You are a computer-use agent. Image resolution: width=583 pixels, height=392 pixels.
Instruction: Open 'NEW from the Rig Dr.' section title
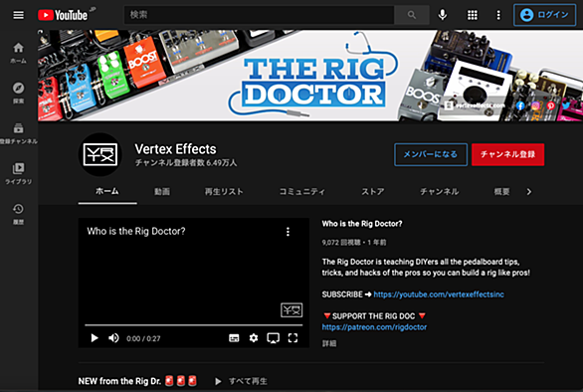[137, 381]
